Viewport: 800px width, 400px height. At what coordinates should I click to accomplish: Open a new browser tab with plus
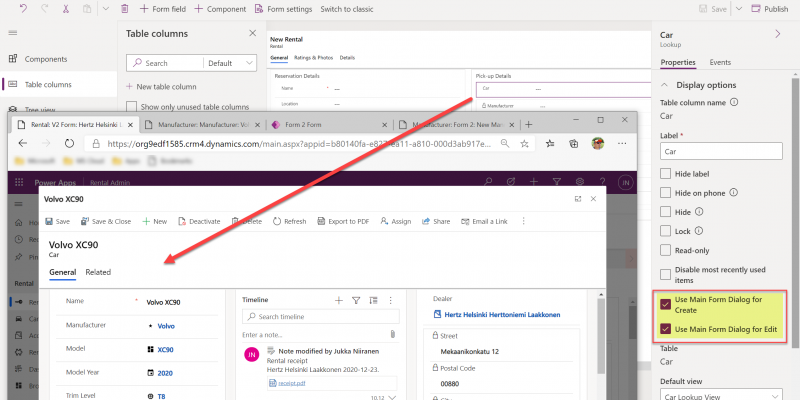(529, 124)
